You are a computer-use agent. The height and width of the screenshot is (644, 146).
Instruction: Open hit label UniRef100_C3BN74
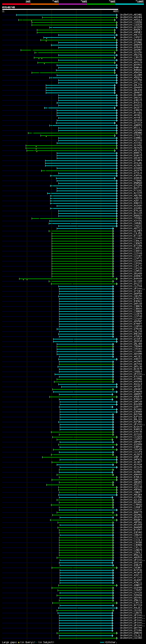tap(131, 306)
